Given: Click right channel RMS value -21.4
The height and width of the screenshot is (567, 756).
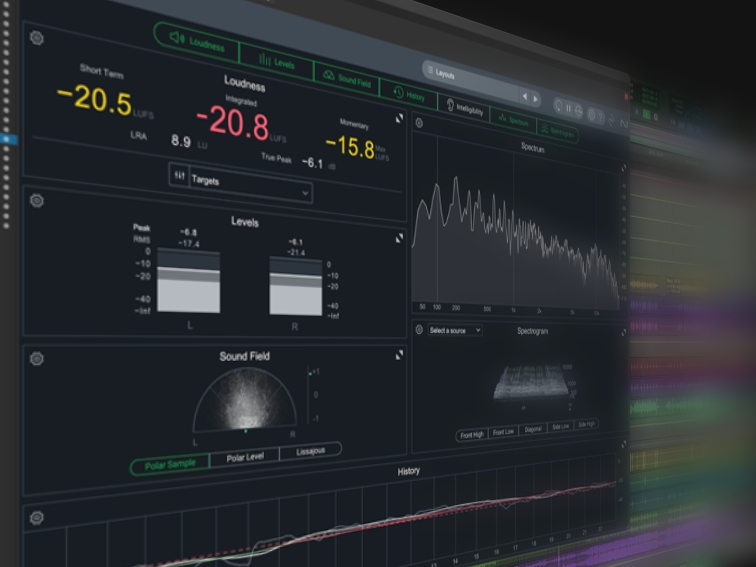Looking at the screenshot, I should click(x=296, y=253).
